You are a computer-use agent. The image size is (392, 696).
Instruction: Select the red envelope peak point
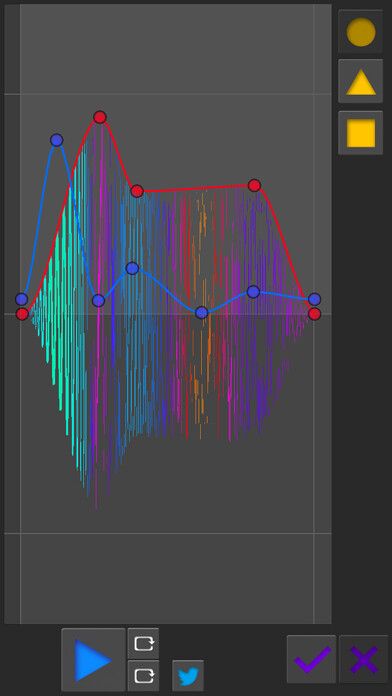(100, 117)
